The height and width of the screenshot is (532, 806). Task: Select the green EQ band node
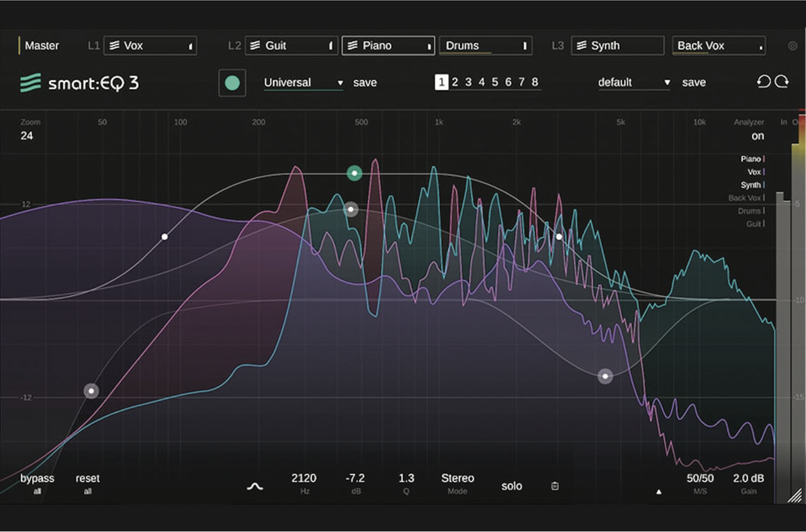pyautogui.click(x=354, y=173)
